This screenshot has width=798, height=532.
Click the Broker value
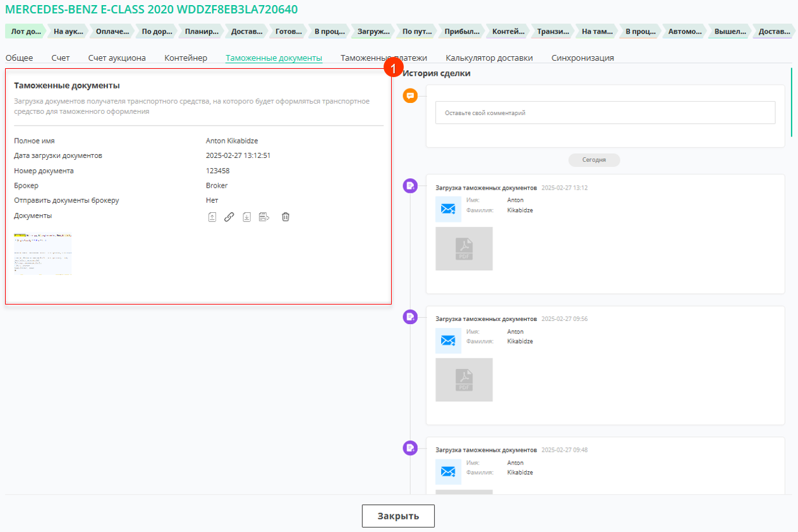click(x=217, y=186)
